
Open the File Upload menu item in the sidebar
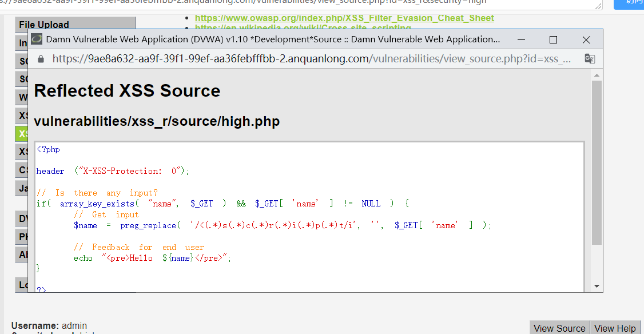[75, 25]
